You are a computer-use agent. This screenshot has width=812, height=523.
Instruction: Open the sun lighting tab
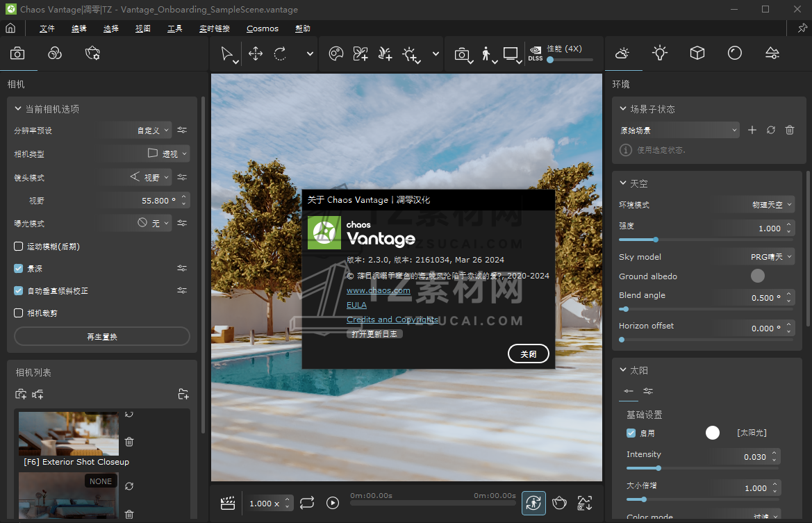click(659, 53)
